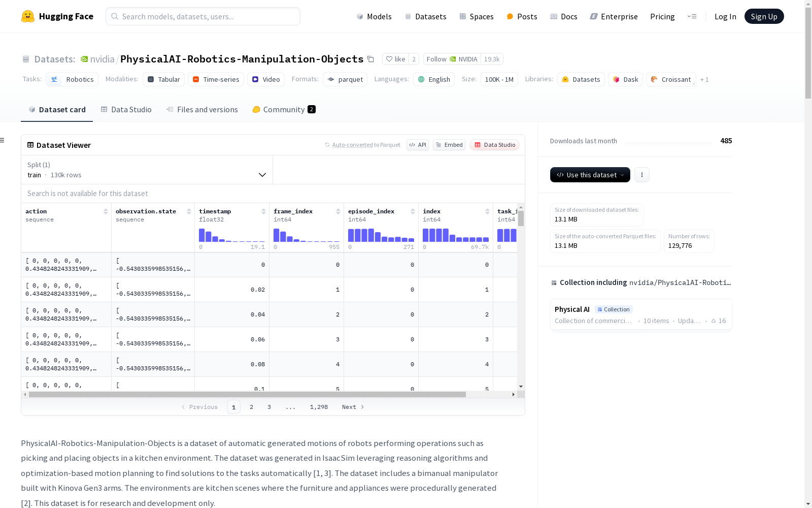
Task: Open the Use this dataset dropdown
Action: [590, 175]
